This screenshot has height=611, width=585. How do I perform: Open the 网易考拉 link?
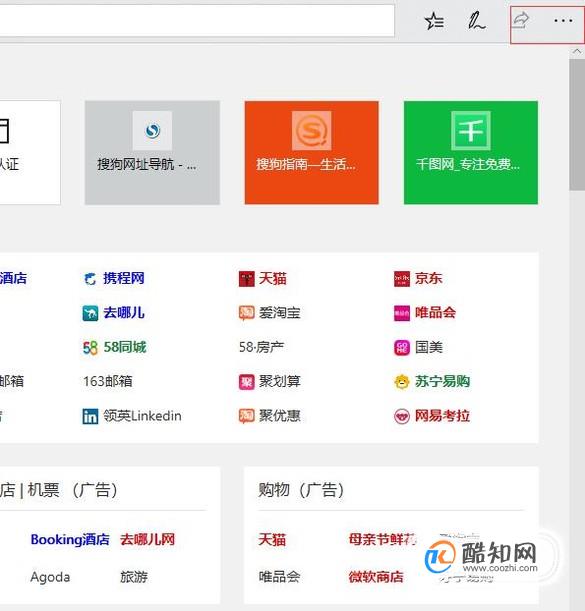tap(442, 416)
